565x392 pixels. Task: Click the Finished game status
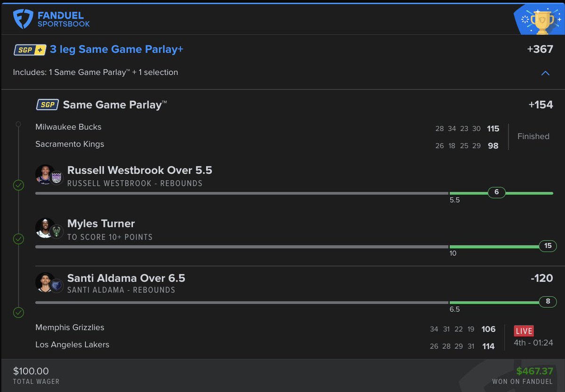[x=533, y=136]
